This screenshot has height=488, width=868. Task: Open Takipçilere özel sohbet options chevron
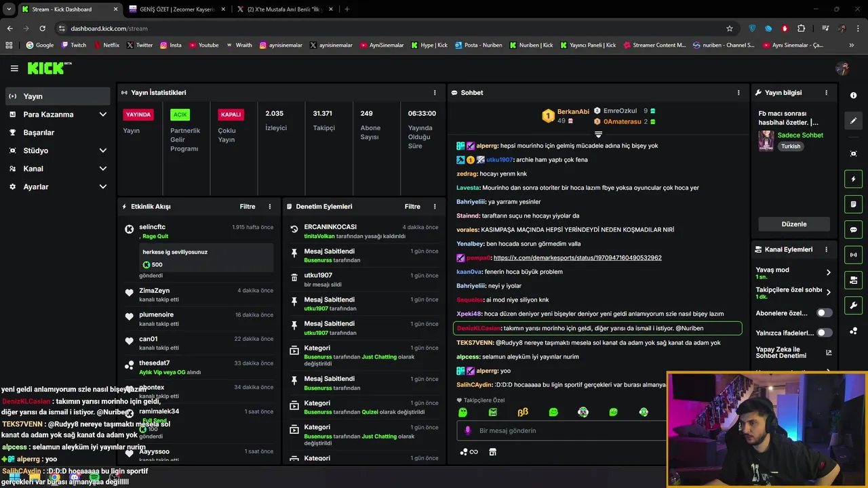828,293
